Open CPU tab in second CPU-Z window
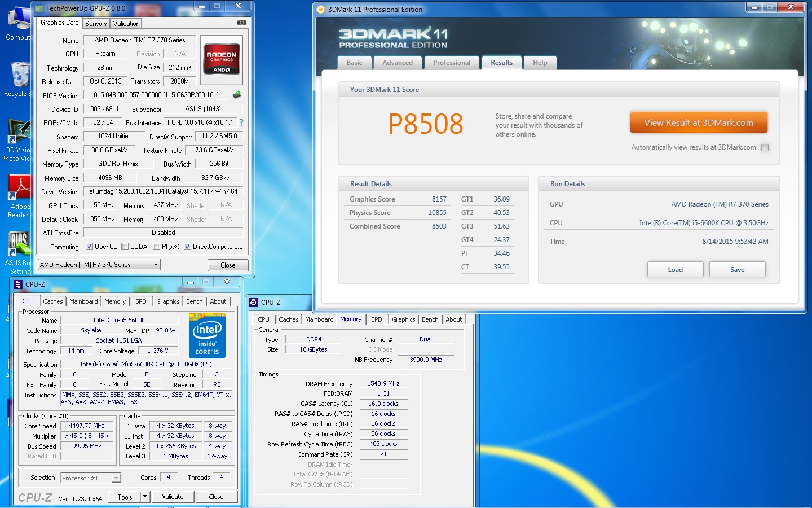This screenshot has height=508, width=812. point(264,319)
